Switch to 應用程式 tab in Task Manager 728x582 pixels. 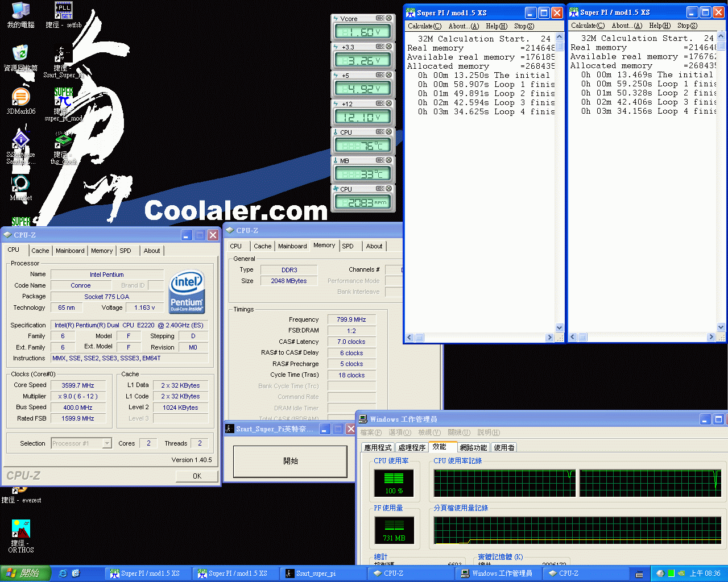(x=378, y=447)
